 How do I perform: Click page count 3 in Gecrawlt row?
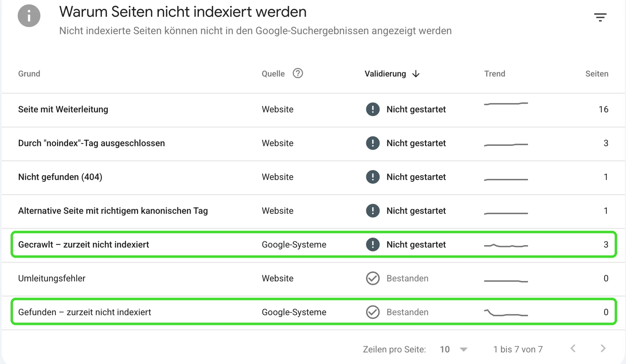[606, 244]
